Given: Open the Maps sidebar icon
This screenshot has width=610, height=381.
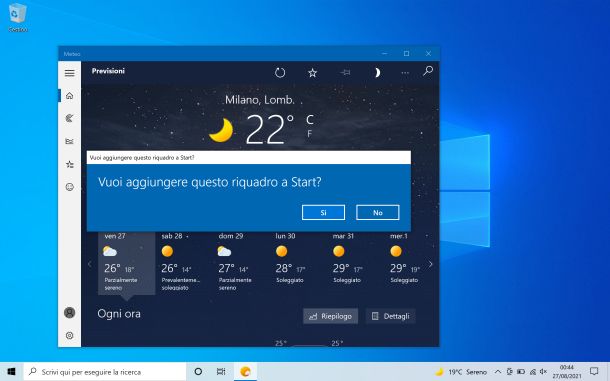Looking at the screenshot, I should pos(70,118).
